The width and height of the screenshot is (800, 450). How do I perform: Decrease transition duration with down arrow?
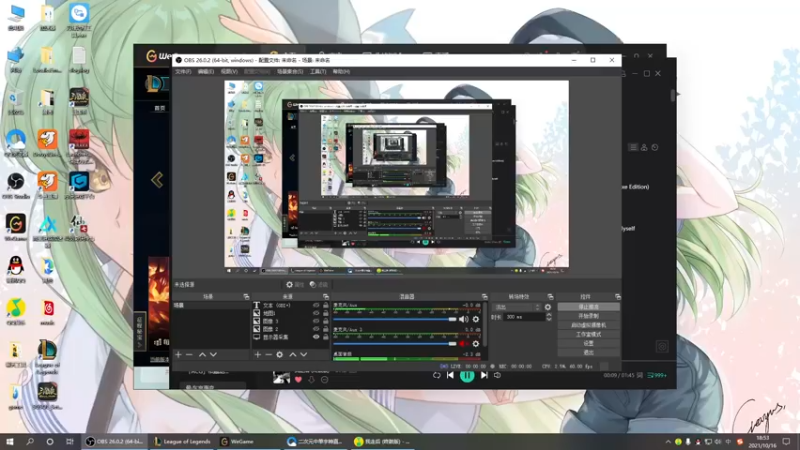click(x=548, y=319)
